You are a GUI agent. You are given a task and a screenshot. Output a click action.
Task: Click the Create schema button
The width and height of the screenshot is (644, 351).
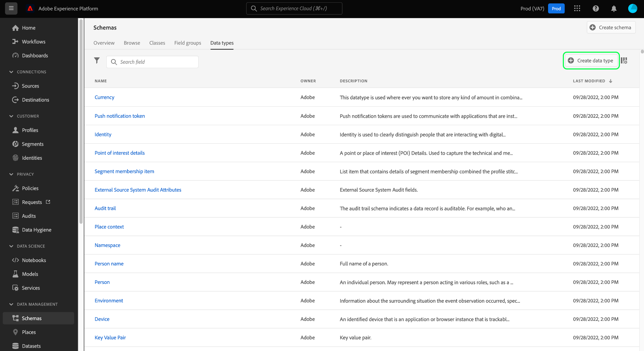[611, 28]
